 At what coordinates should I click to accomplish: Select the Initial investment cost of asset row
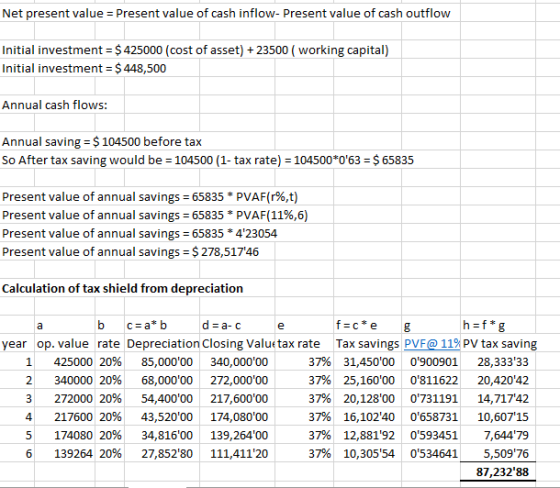[x=195, y=50]
